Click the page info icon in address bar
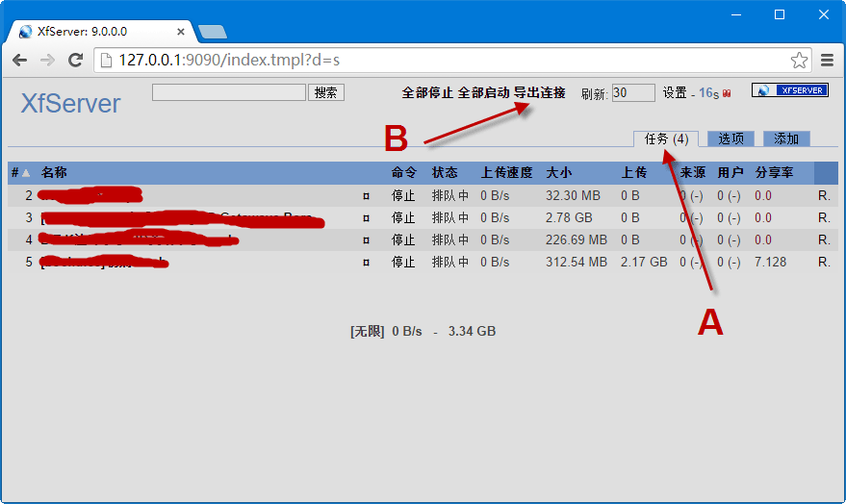Viewport: 846px width, 504px height. pos(106,60)
